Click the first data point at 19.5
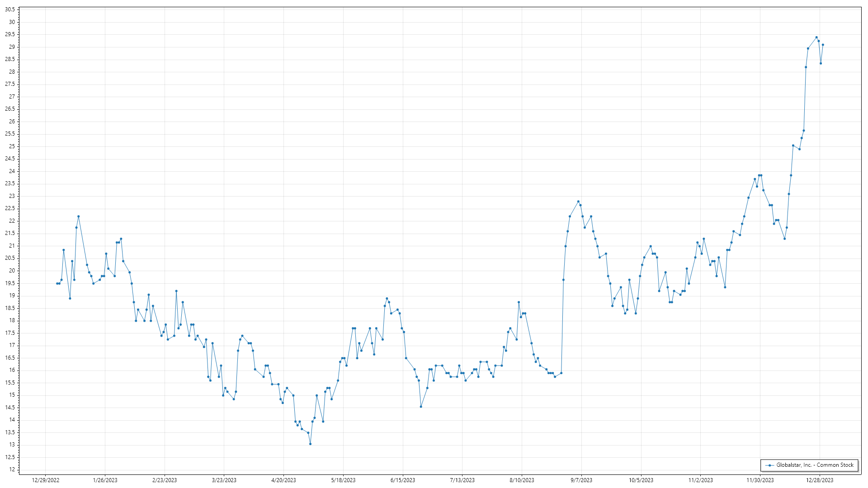This screenshot has height=488, width=868. pyautogui.click(x=57, y=283)
